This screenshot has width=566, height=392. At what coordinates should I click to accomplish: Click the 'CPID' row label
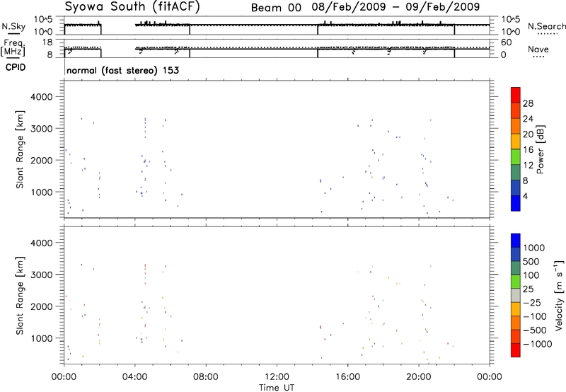[16, 67]
